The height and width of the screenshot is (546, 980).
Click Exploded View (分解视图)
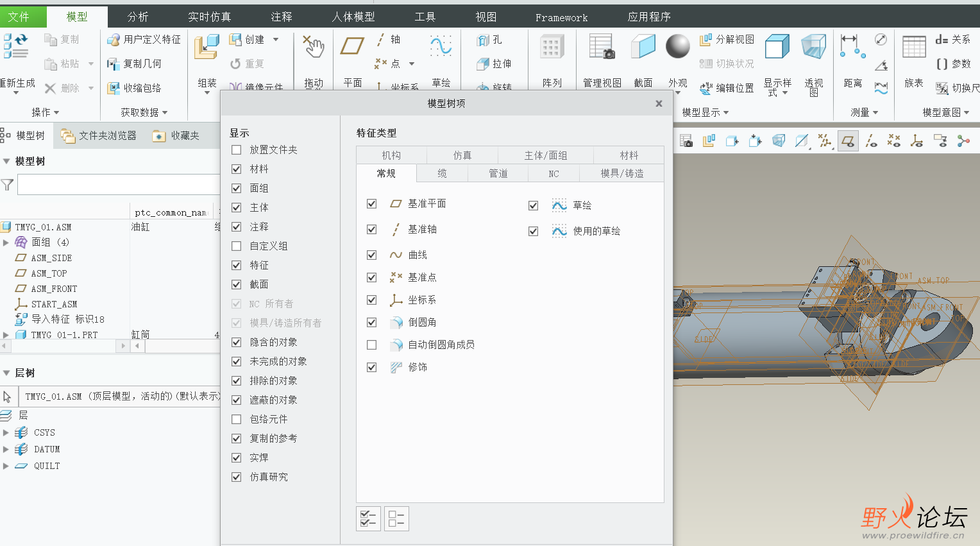727,40
